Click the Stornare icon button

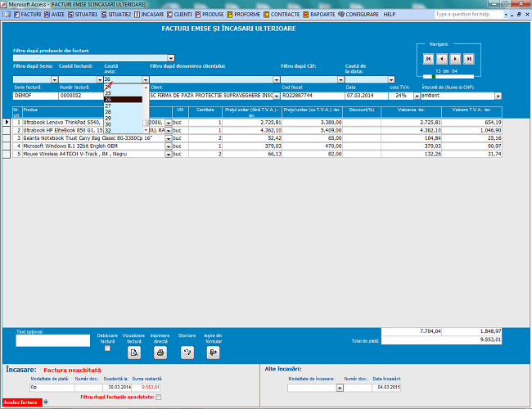pos(187,353)
